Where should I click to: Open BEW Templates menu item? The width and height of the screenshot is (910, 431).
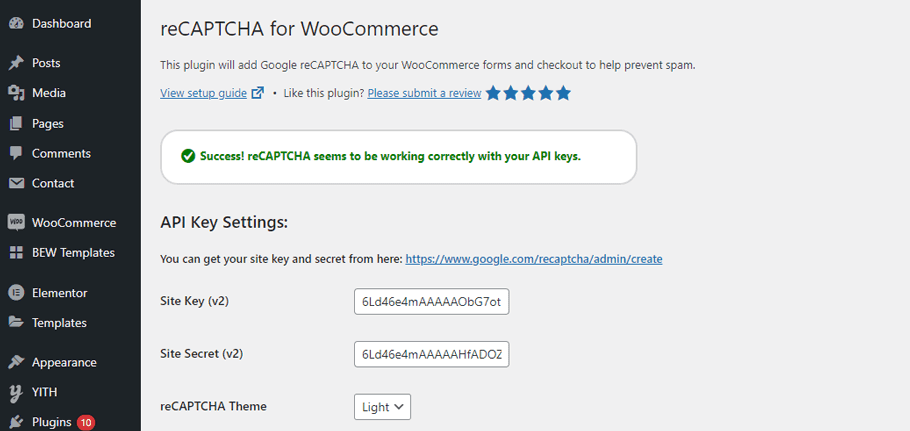click(x=73, y=253)
